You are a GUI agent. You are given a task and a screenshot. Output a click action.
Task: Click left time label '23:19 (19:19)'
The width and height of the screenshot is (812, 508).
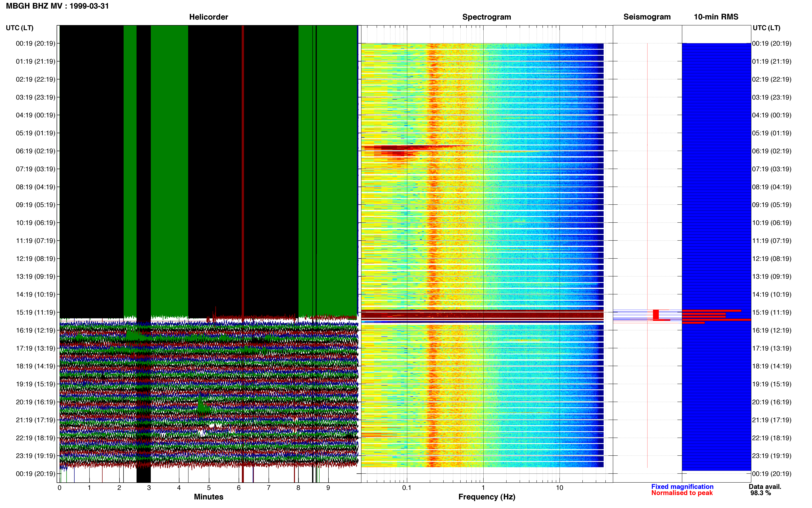click(x=36, y=456)
